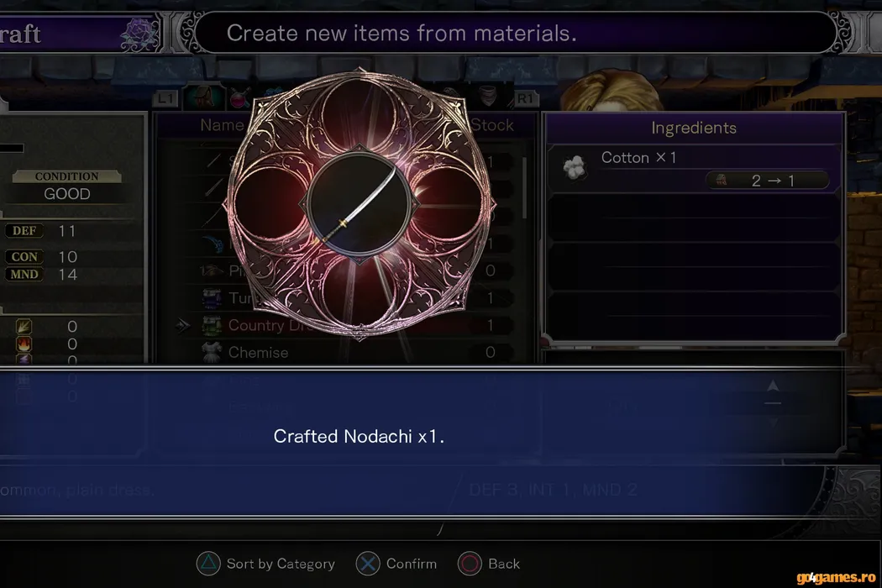Screen dimensions: 882x588
Task: Click the item list scrollbar
Action: click(524, 188)
